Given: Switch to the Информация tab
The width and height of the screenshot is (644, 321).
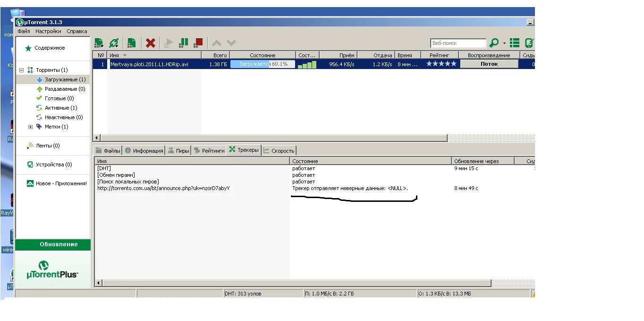Looking at the screenshot, I should click(144, 151).
